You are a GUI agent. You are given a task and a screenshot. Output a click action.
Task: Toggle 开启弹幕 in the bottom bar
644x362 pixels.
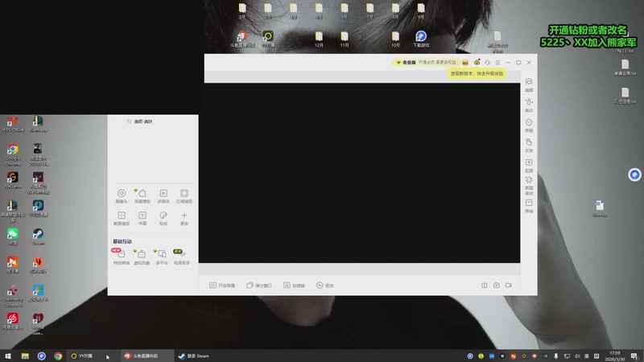pos(222,286)
